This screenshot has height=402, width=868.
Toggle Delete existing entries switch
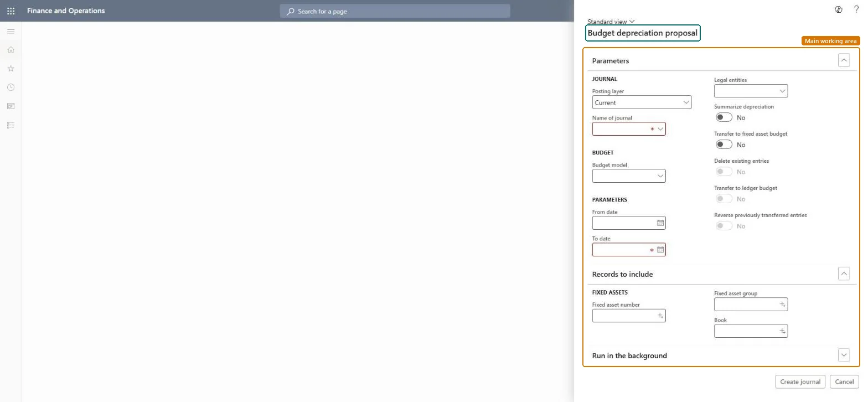(724, 172)
